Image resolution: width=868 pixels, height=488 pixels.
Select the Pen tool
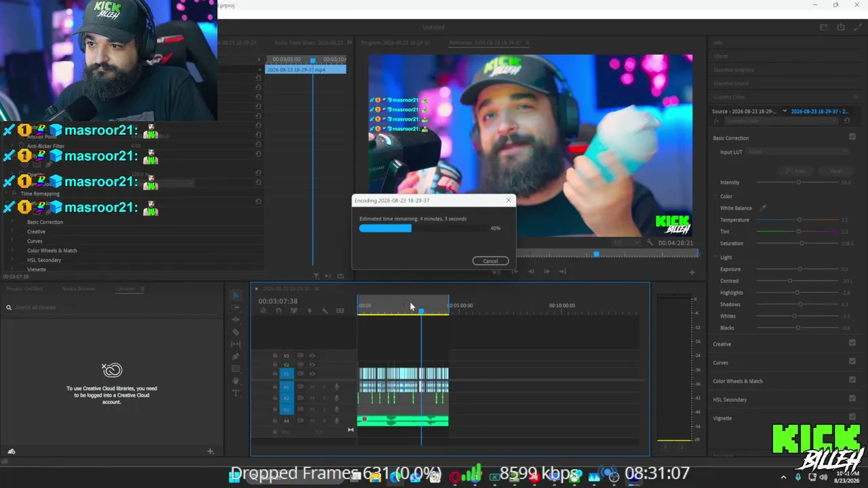[235, 357]
